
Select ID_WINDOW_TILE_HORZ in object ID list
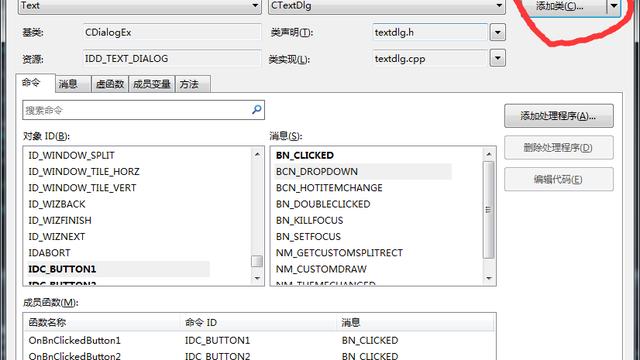84,171
